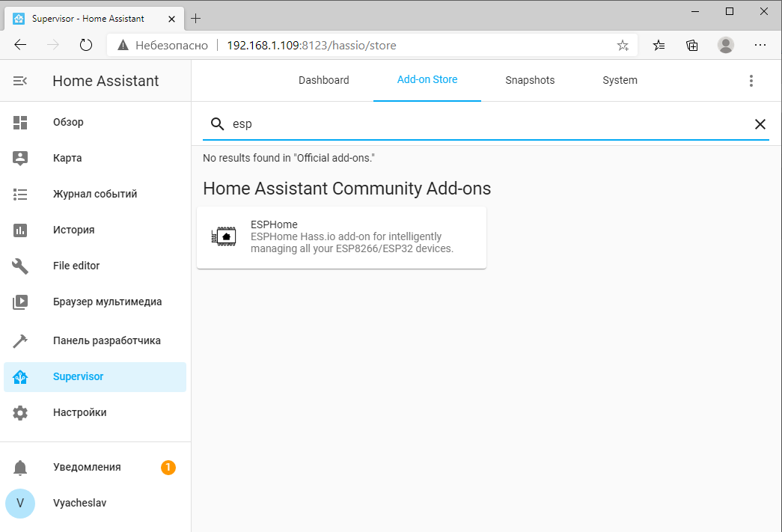The height and width of the screenshot is (532, 782).
Task: Click the Браузер мультимедиа play icon
Action: [x=20, y=302]
